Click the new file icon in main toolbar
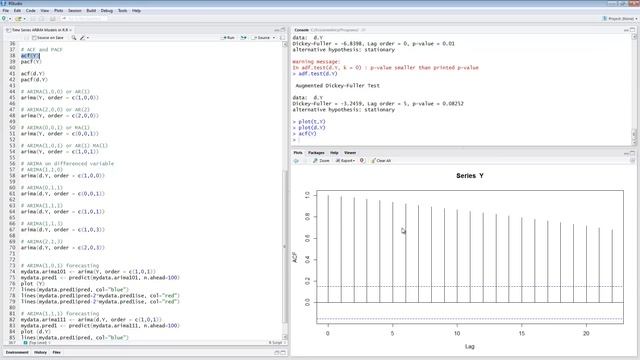The width and height of the screenshot is (640, 360). click(4, 19)
